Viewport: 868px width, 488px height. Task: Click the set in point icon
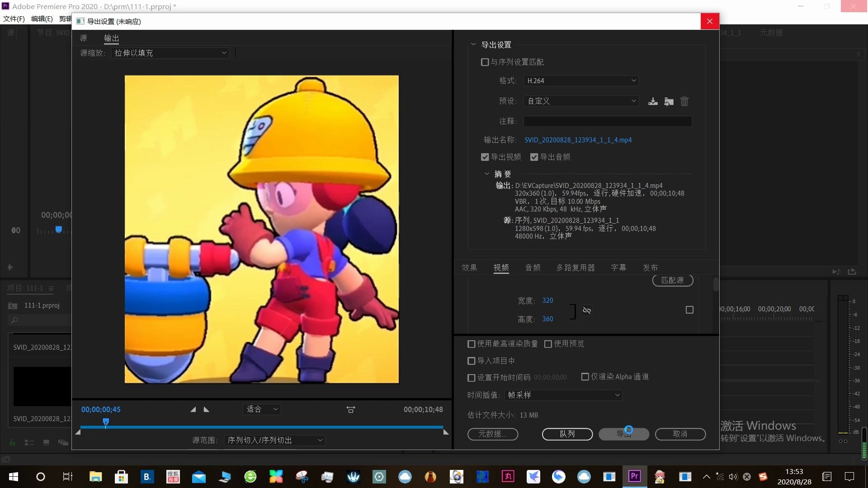click(x=193, y=409)
